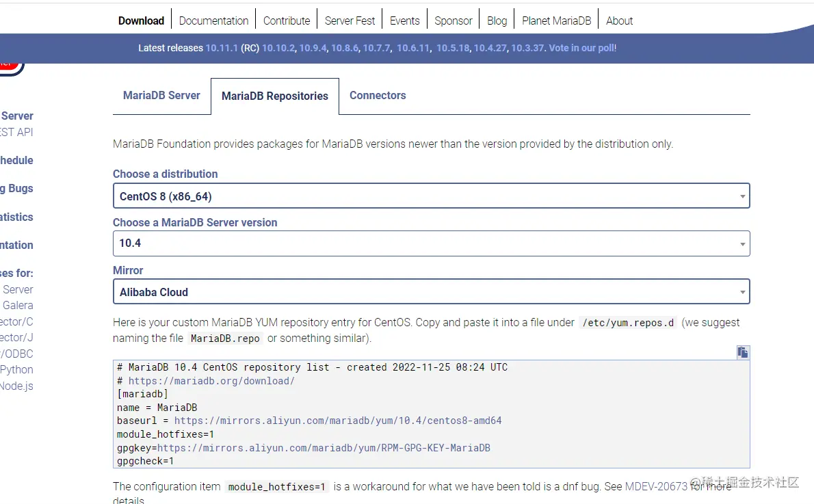Click the 'name = MariaDB' config line
Screen dimensions: 814x504
157,408
